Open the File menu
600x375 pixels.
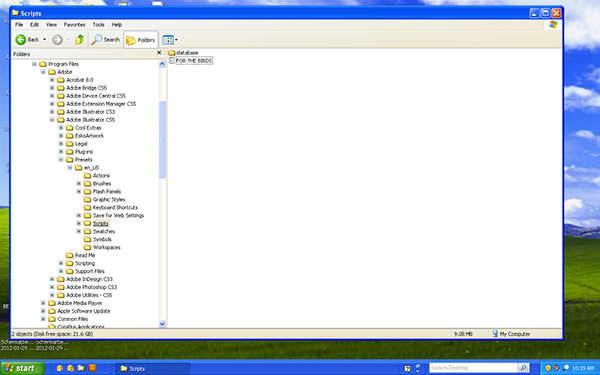point(19,24)
